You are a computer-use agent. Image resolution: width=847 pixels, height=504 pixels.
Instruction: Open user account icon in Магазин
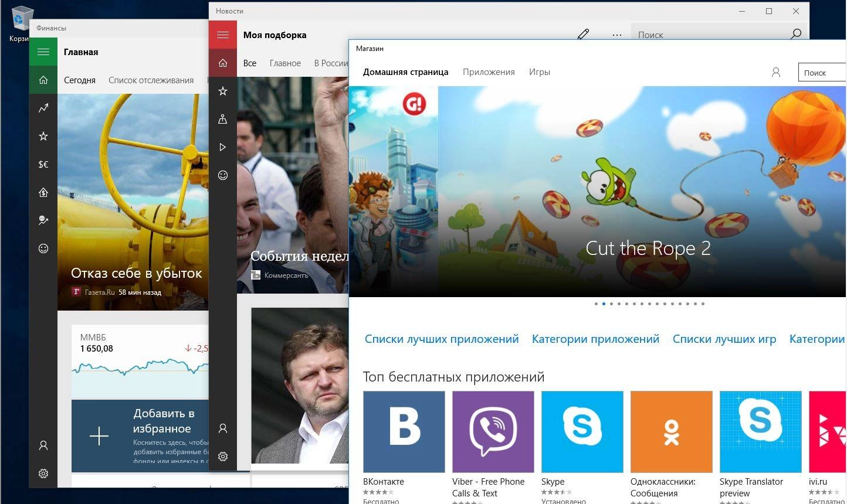click(776, 73)
